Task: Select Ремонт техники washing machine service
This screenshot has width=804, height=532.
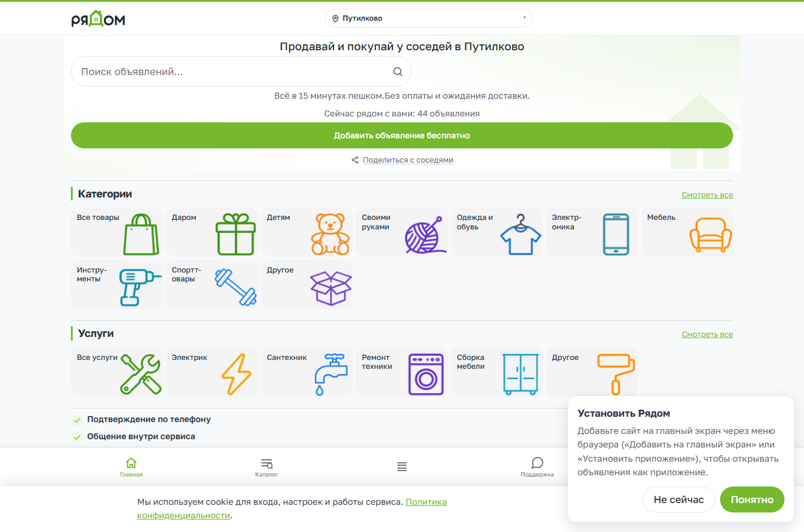Action: coord(402,372)
